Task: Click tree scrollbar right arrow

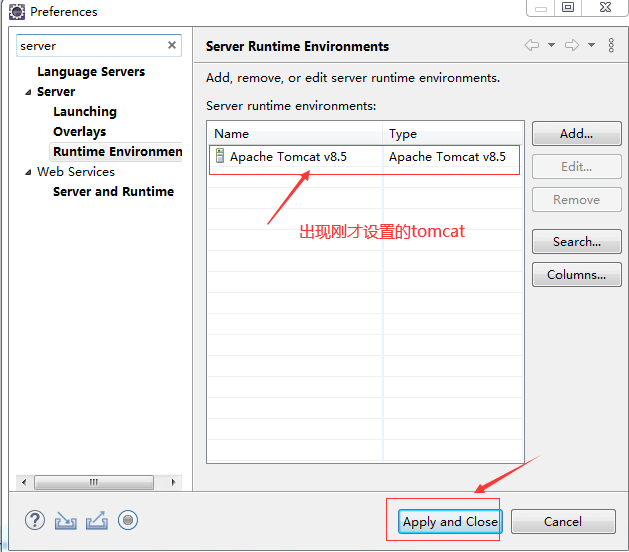Action: (x=173, y=482)
